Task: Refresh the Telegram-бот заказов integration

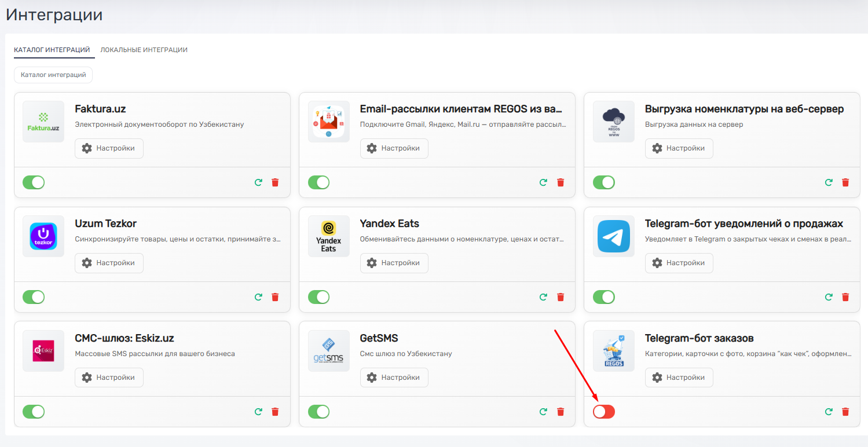Action: point(829,412)
